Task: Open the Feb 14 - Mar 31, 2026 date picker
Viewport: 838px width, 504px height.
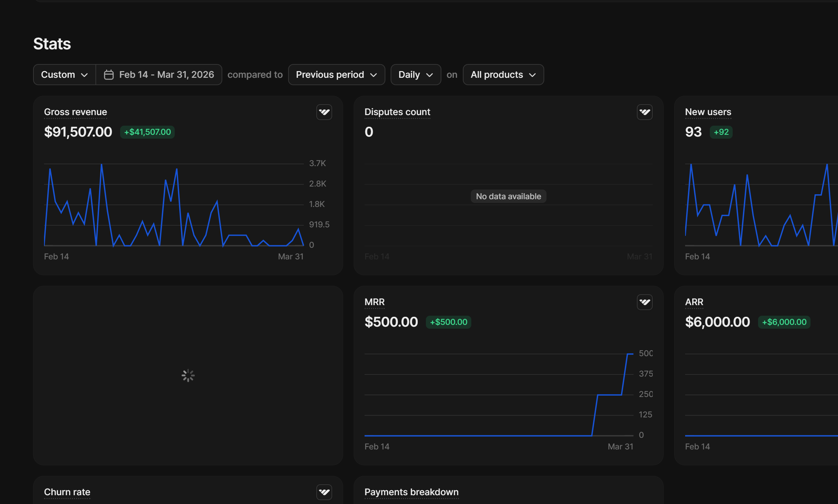Action: [159, 75]
